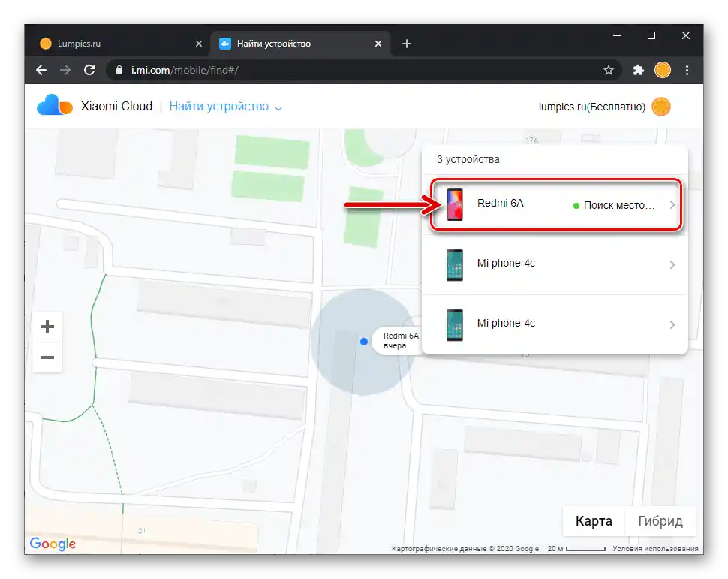The height and width of the screenshot is (579, 728).
Task: Zoom in the map with plus button
Action: click(x=47, y=327)
